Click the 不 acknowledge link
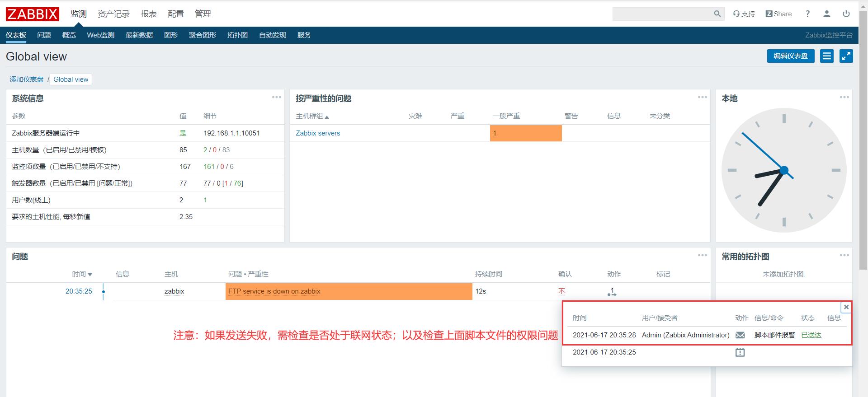 click(561, 291)
